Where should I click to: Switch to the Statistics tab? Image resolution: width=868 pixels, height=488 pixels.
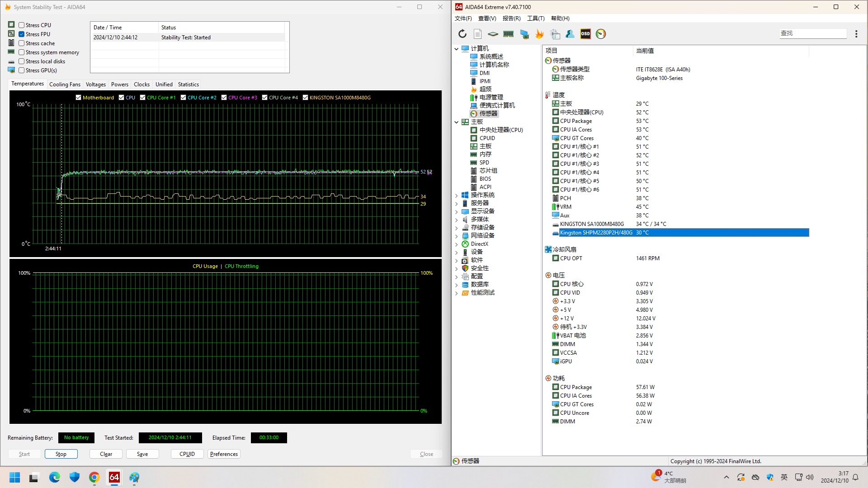coord(188,84)
